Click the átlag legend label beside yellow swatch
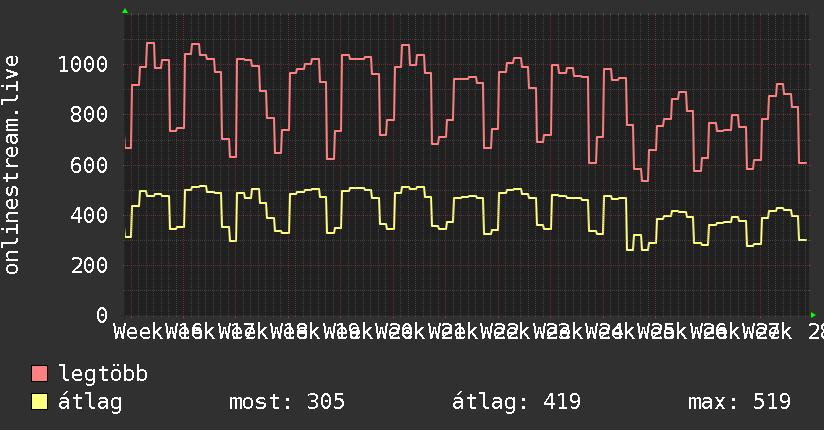The image size is (824, 430). tap(90, 402)
